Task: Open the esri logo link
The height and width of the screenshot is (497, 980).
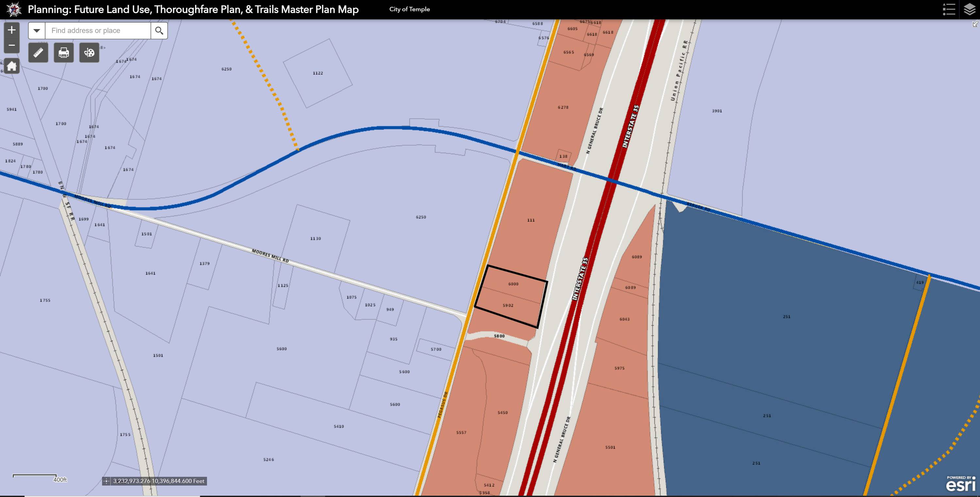Action: (x=961, y=484)
